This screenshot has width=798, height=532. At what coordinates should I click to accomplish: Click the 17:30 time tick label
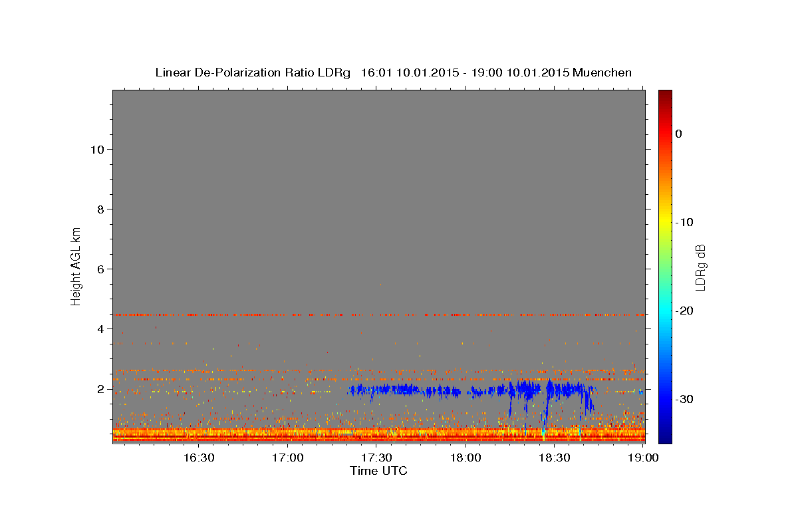point(376,458)
